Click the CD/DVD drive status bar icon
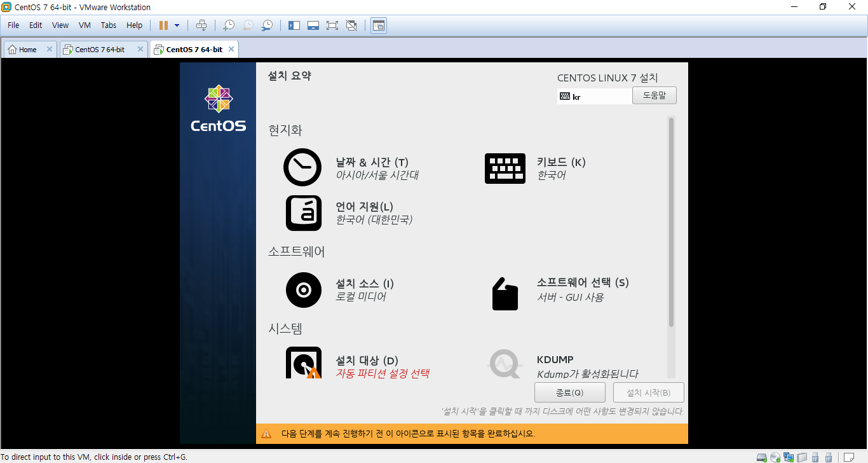 [x=775, y=457]
